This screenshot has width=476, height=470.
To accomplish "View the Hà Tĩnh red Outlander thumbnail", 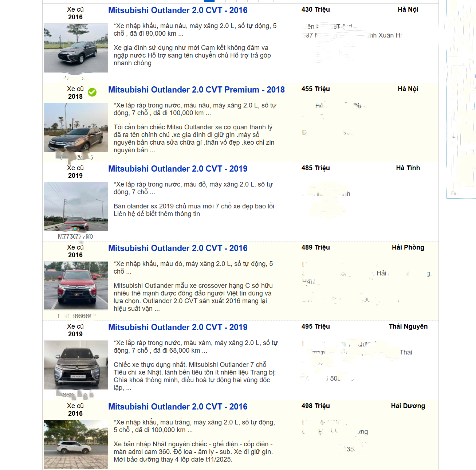I will [76, 207].
